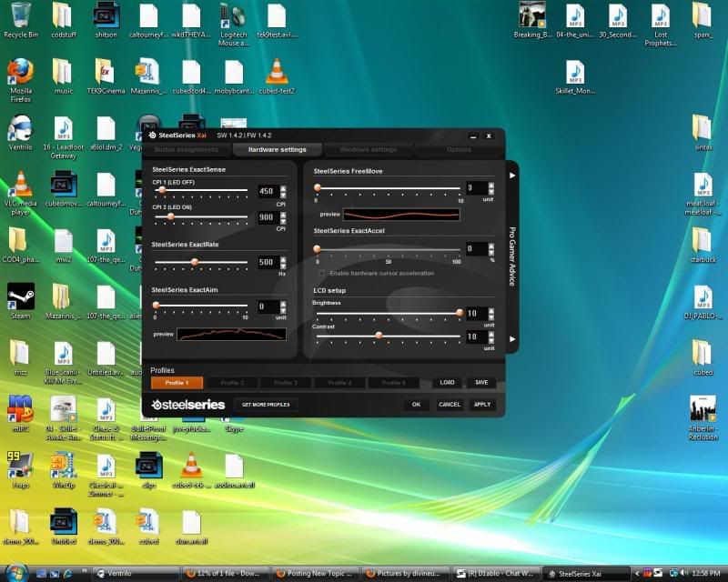Increase FreeMove unit value with up arrow
Viewport: 728px width, 582px height.
pyautogui.click(x=491, y=186)
